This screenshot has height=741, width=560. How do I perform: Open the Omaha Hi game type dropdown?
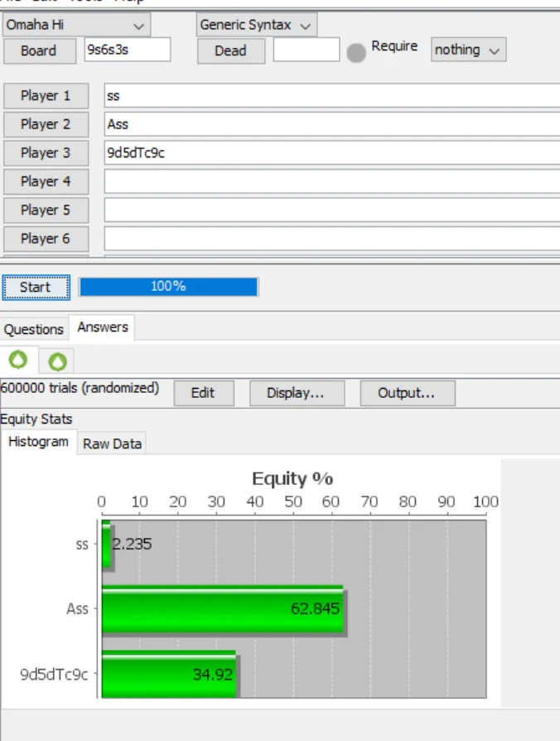76,25
